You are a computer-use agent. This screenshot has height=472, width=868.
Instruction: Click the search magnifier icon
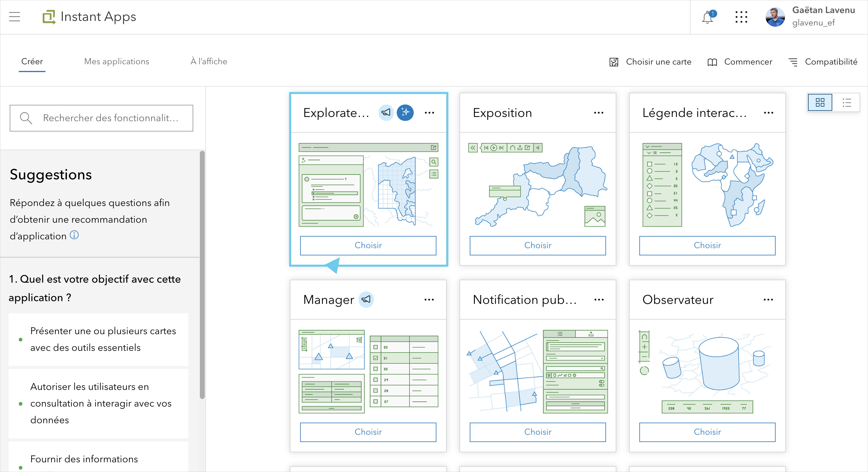click(26, 118)
